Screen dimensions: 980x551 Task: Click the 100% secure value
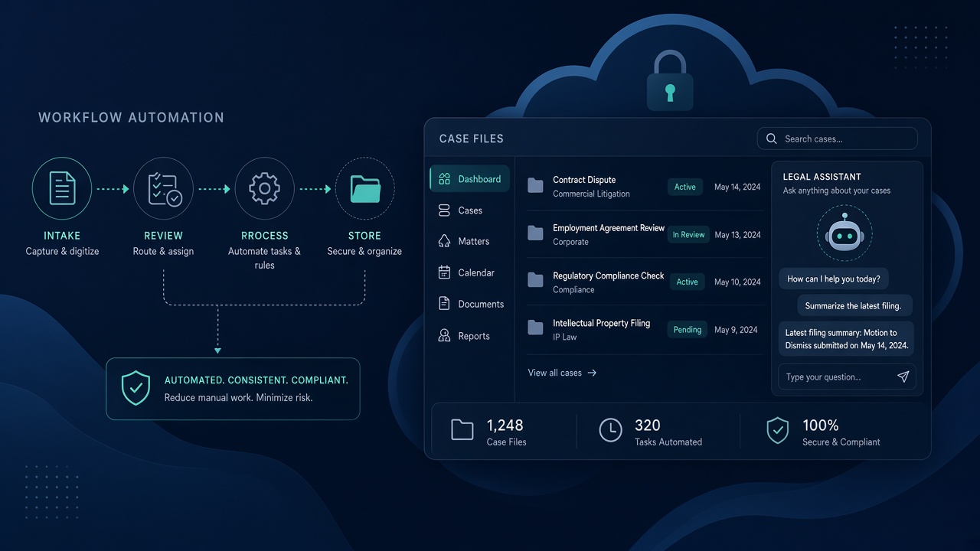[x=821, y=425]
